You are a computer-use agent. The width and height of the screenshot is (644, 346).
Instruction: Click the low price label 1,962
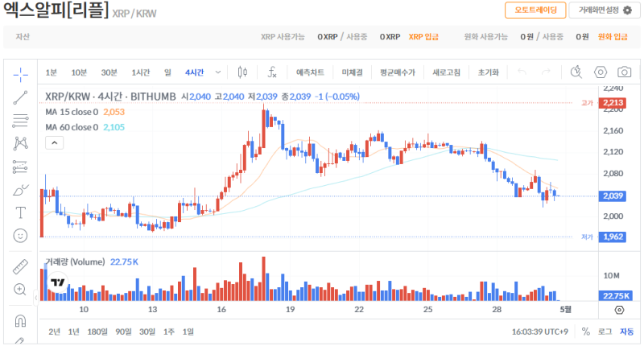[613, 237]
